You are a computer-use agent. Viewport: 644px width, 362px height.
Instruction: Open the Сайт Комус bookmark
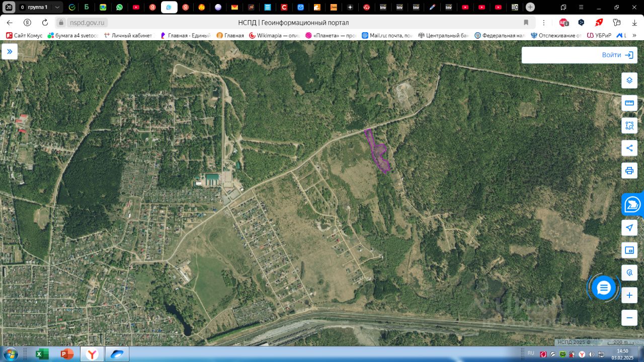[24, 36]
